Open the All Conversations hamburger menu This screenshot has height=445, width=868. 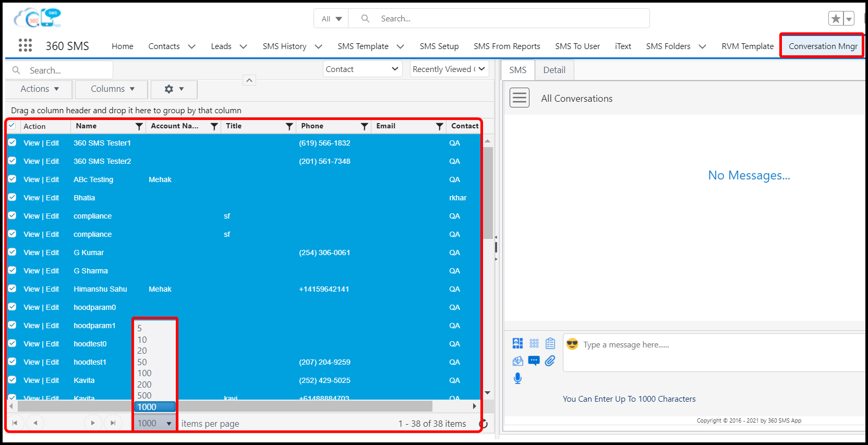point(520,98)
